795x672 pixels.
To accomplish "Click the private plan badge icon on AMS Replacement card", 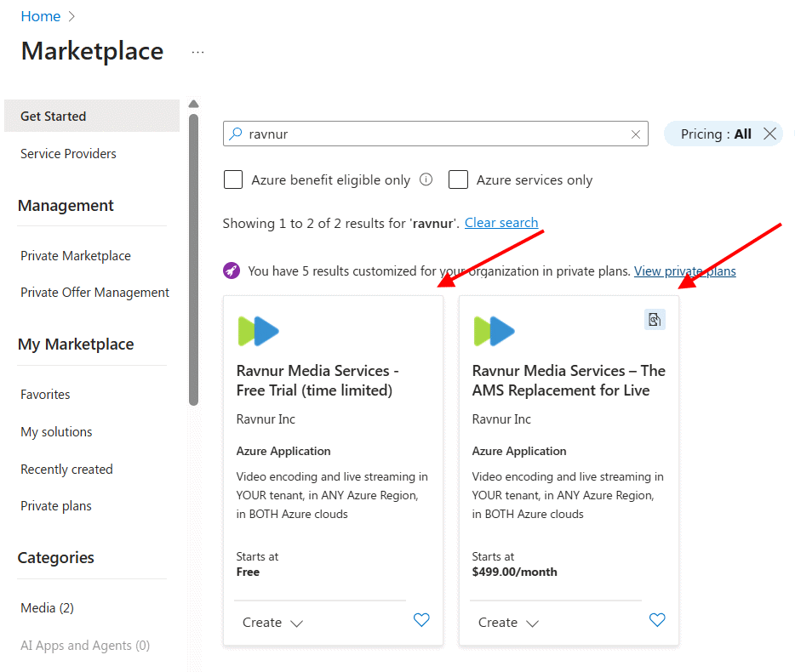I will 655,320.
